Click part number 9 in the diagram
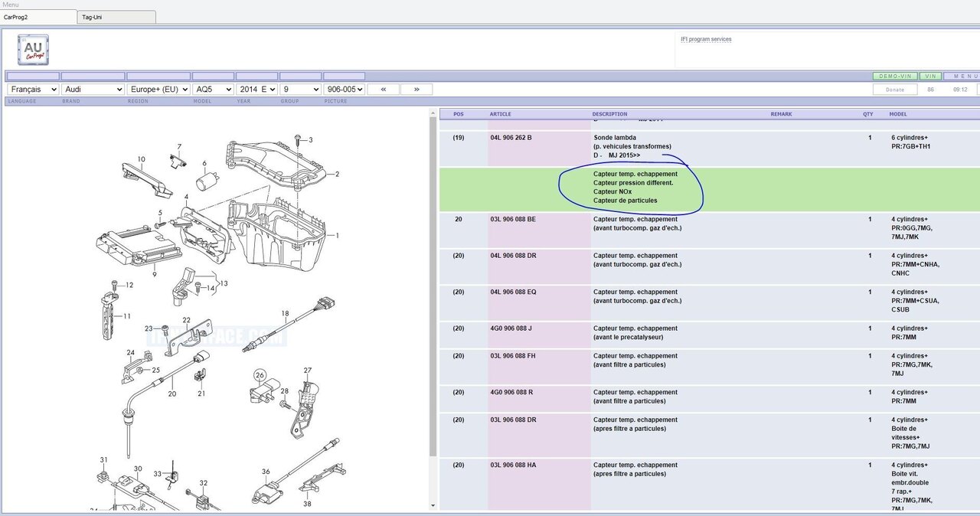The width and height of the screenshot is (980, 516). (x=154, y=274)
